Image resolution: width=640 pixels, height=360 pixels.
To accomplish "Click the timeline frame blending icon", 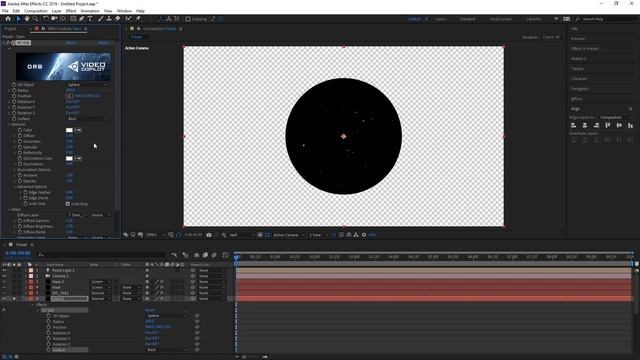I will [x=205, y=255].
